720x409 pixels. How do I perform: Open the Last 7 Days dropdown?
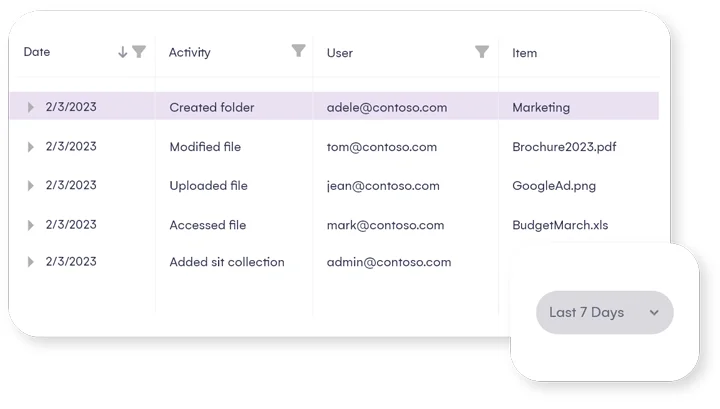coord(604,313)
